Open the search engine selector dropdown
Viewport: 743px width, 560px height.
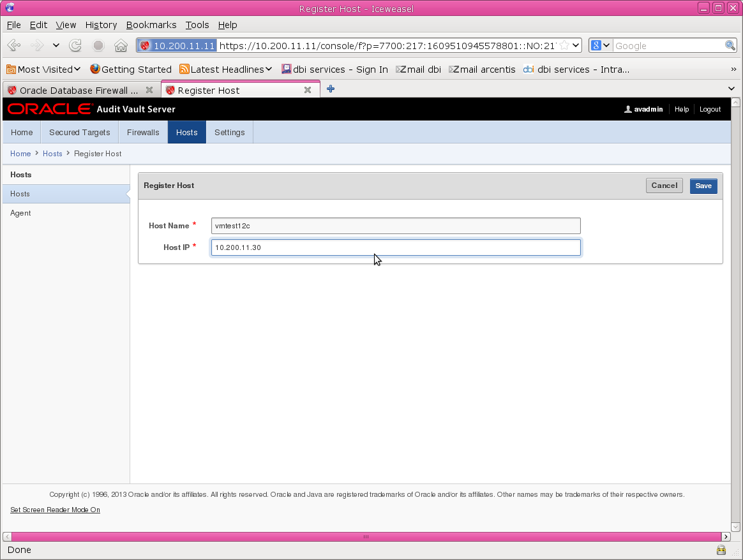pos(601,45)
